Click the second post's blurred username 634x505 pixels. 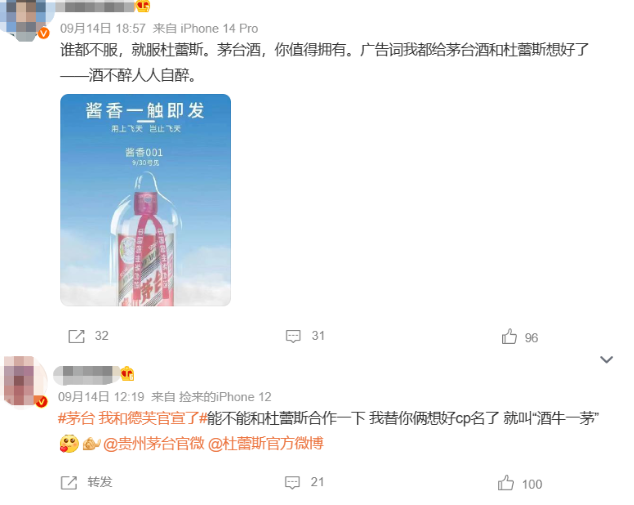(x=87, y=374)
